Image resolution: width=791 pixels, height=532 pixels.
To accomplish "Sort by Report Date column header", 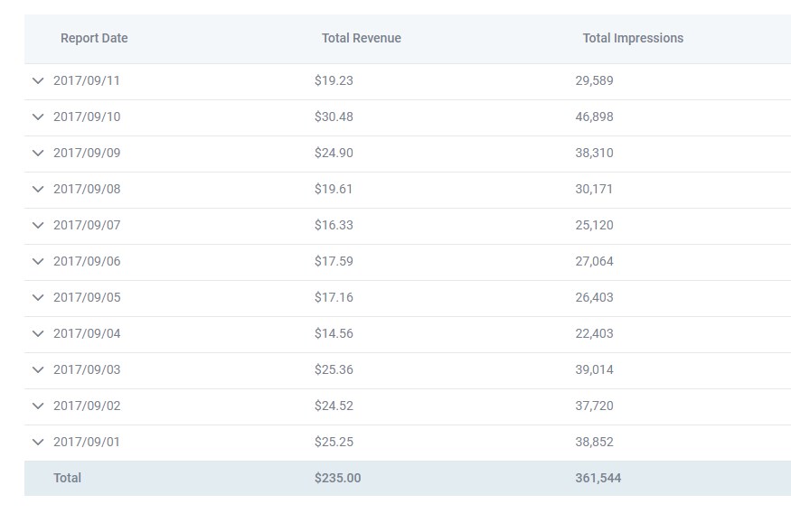I will [x=94, y=38].
